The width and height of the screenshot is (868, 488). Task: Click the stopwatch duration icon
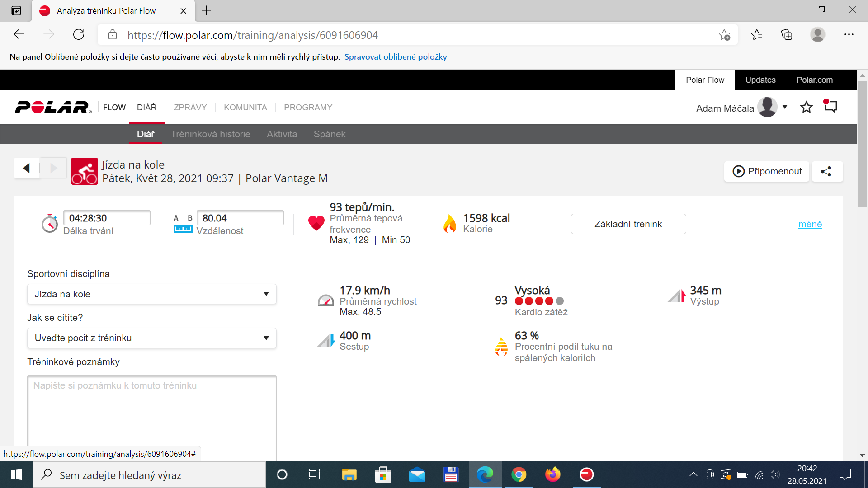(x=50, y=223)
